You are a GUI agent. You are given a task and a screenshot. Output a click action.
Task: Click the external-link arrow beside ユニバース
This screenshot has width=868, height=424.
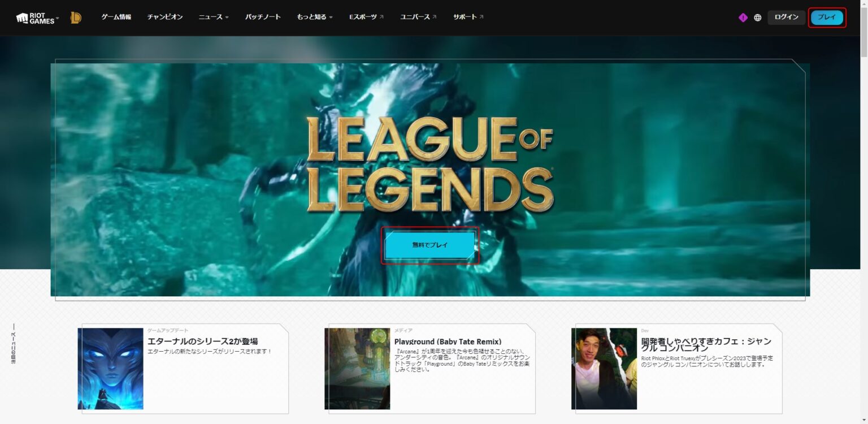point(435,16)
